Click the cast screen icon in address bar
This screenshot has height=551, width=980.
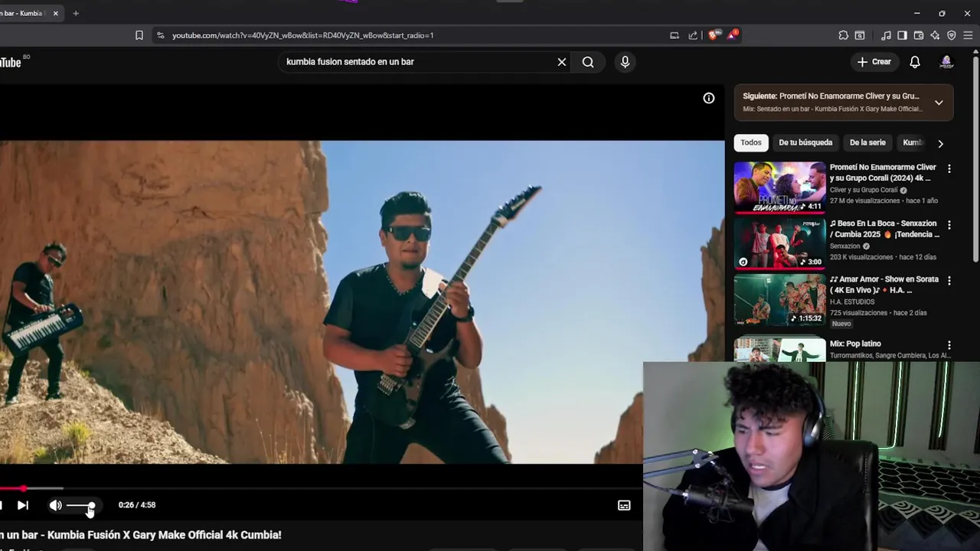pos(675,35)
